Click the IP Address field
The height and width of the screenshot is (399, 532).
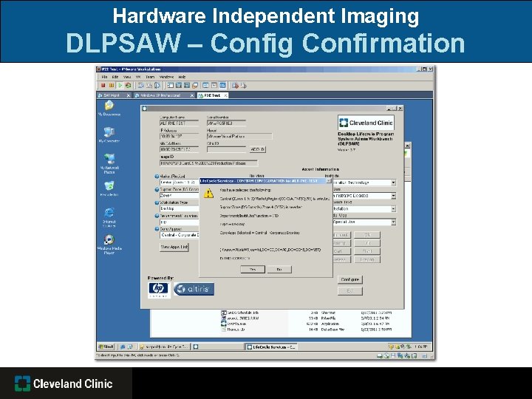179,137
